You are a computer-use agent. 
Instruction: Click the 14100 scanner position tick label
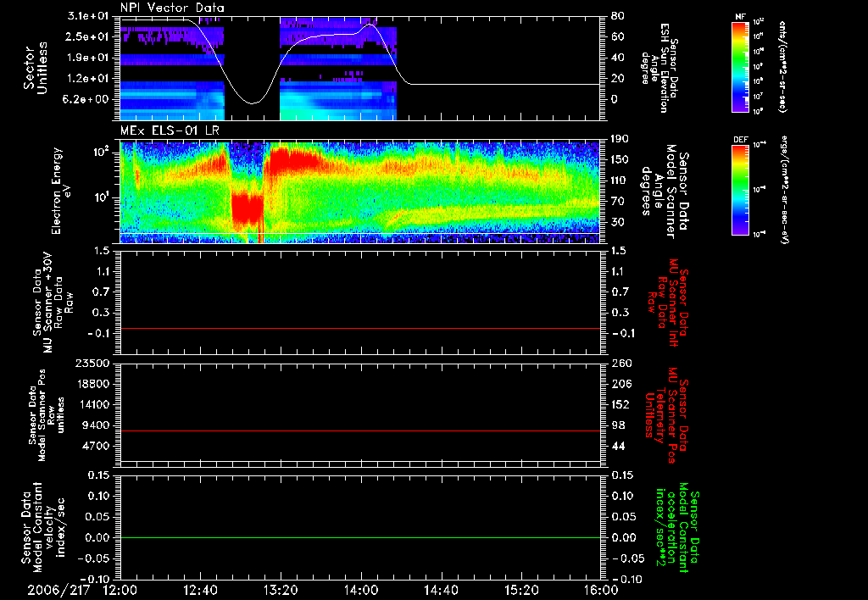[92, 404]
